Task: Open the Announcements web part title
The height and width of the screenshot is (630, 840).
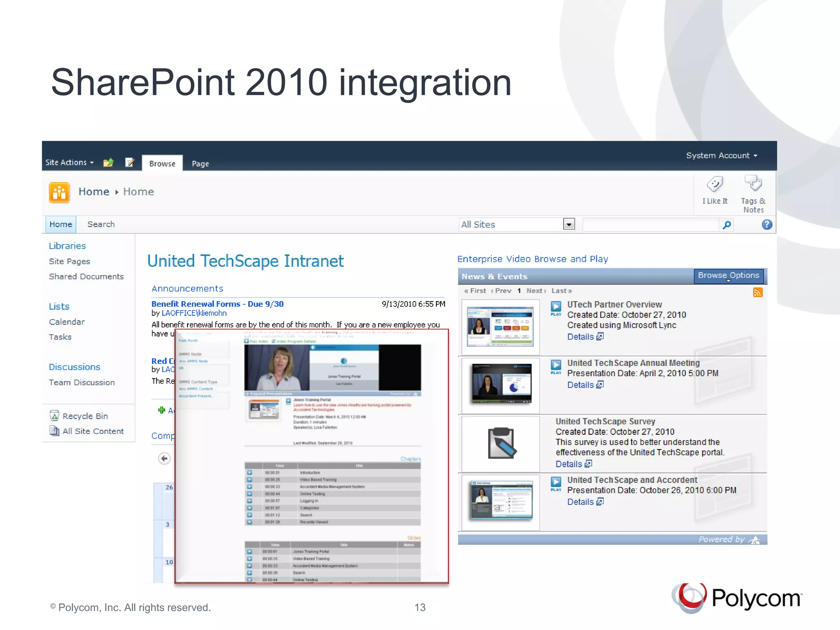Action: tap(187, 289)
